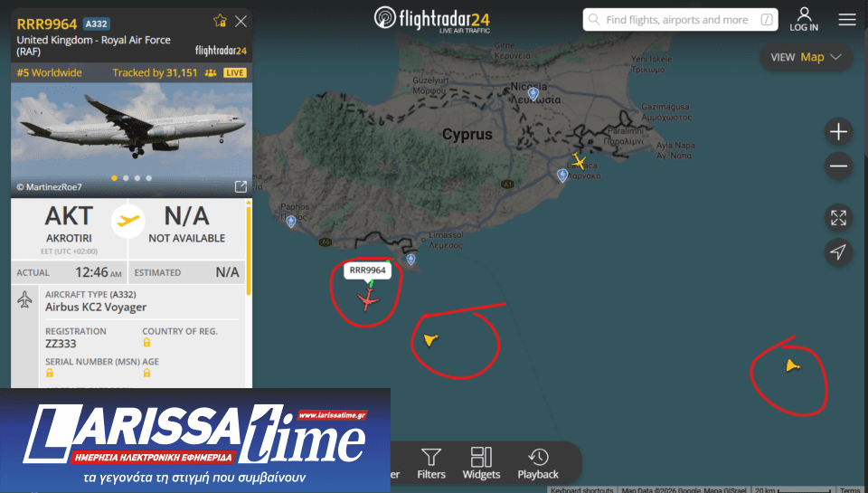The height and width of the screenshot is (493, 868).
Task: Click the panel's yellow scrollbar
Action: pos(248,251)
